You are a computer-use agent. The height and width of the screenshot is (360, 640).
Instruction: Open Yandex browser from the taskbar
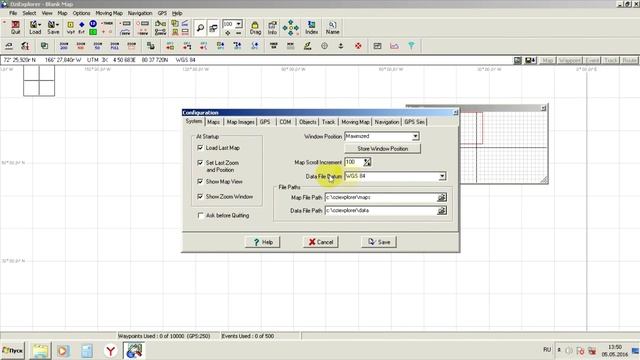point(110,351)
